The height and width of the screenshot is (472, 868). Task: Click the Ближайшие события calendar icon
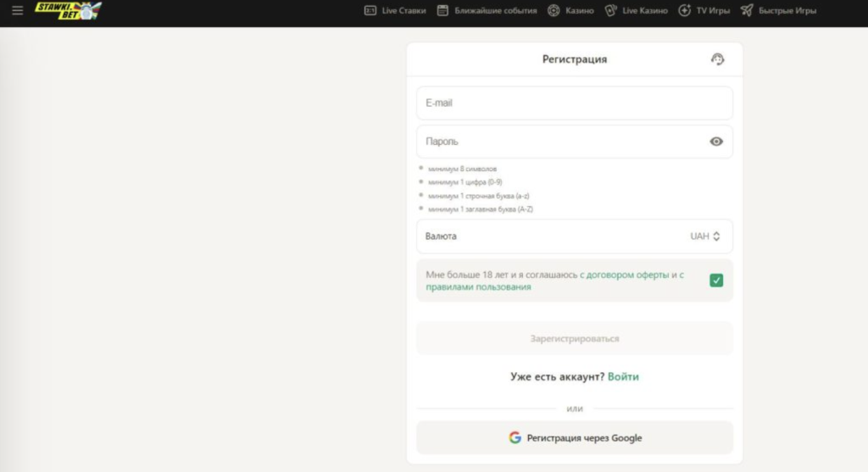pos(442,10)
